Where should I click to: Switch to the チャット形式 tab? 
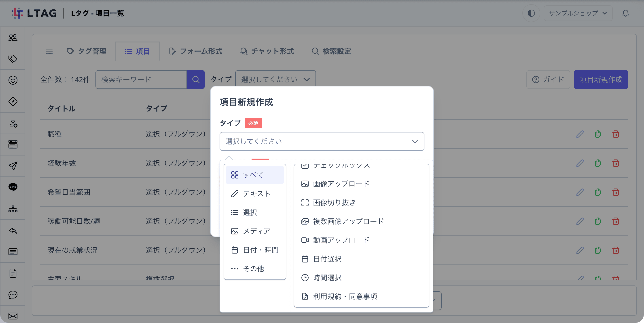click(267, 51)
